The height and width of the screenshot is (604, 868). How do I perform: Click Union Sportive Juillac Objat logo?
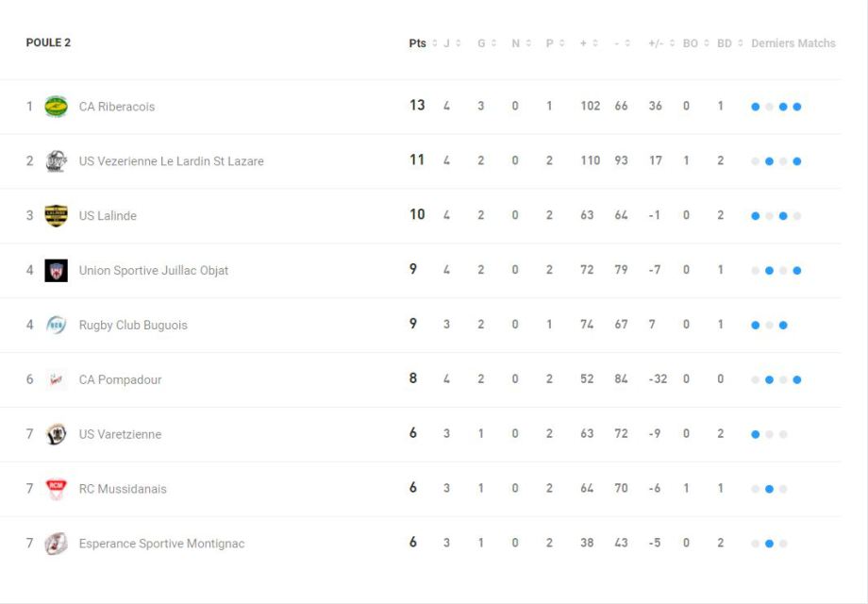[x=56, y=271]
